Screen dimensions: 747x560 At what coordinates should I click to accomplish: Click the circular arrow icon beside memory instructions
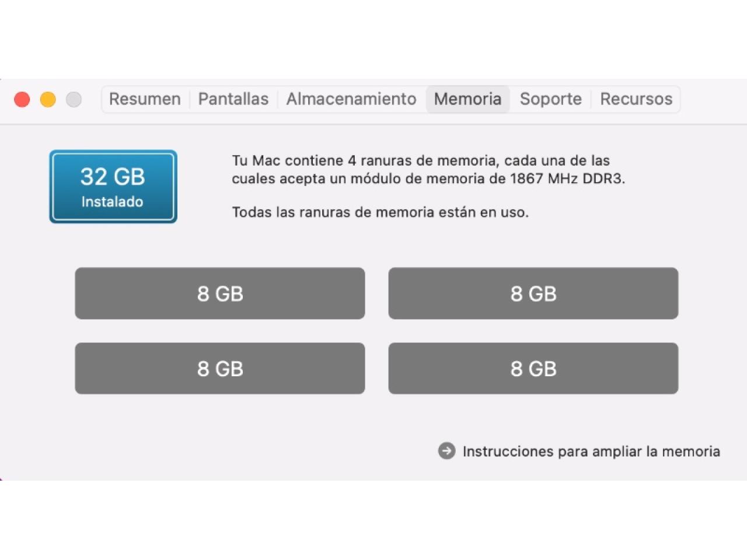click(446, 451)
